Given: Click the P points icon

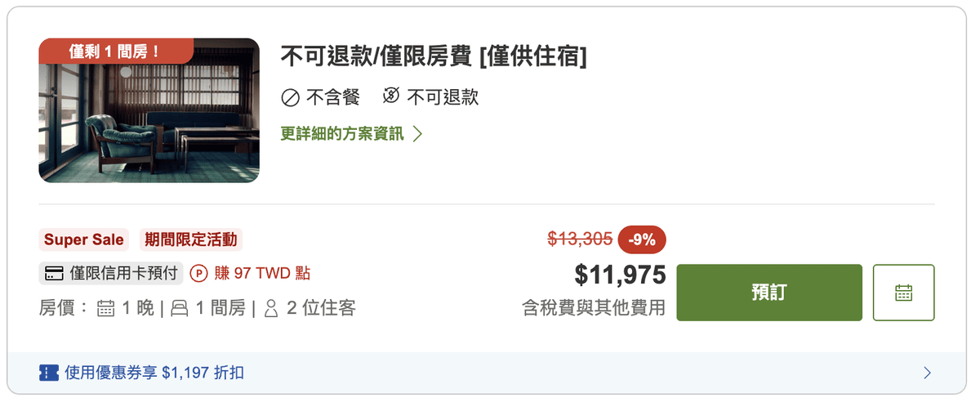Looking at the screenshot, I should [x=199, y=273].
